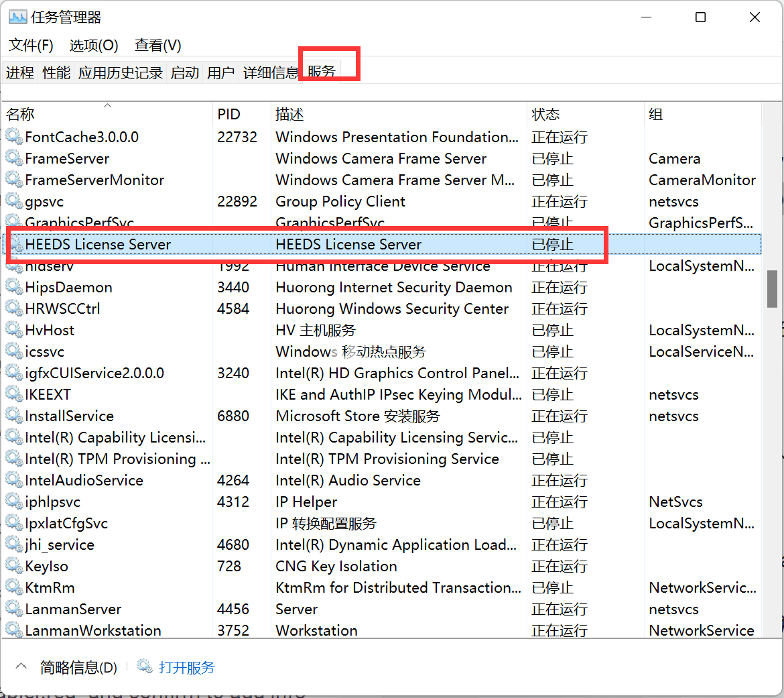Sort services by PID column header
This screenshot has width=784, height=698.
click(x=242, y=114)
